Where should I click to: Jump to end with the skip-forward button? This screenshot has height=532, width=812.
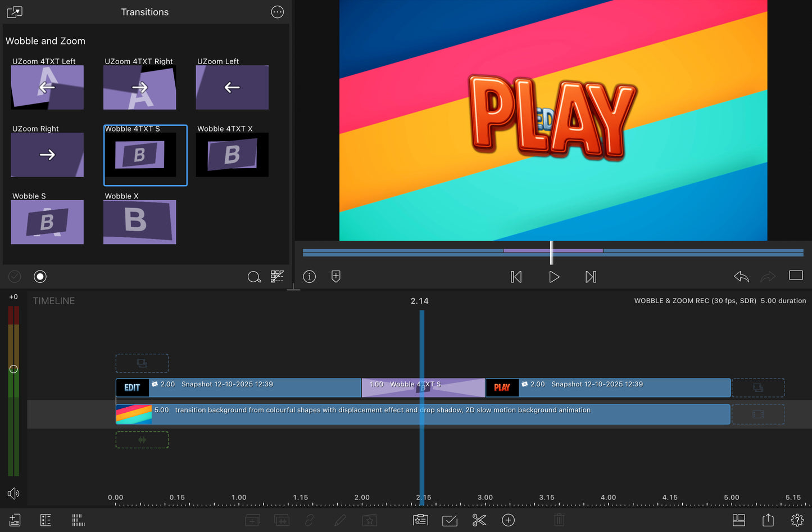pyautogui.click(x=590, y=276)
